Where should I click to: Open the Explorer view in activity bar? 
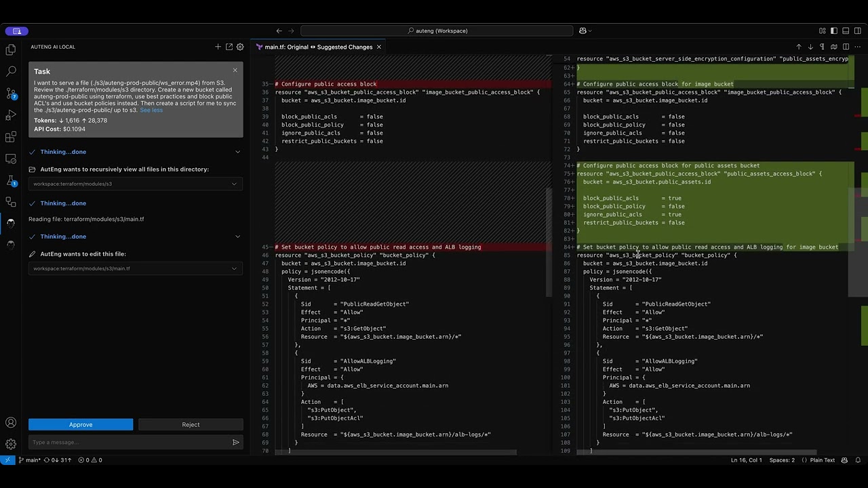[x=11, y=49]
